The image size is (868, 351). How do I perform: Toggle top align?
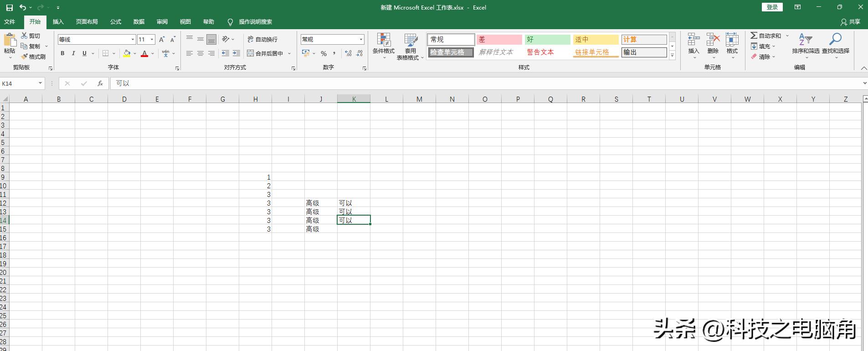coord(190,39)
